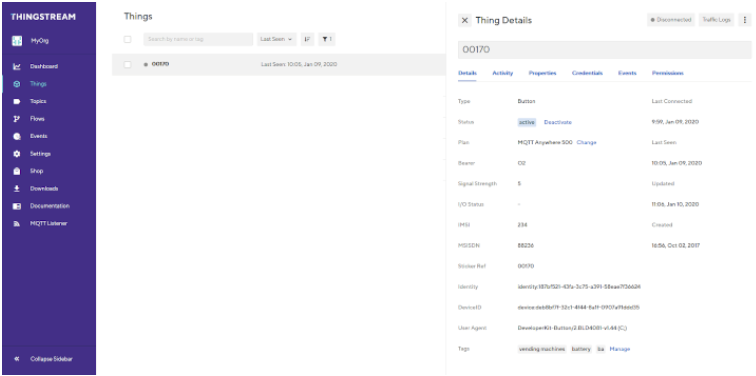Switch to the Activity tab

tap(502, 73)
